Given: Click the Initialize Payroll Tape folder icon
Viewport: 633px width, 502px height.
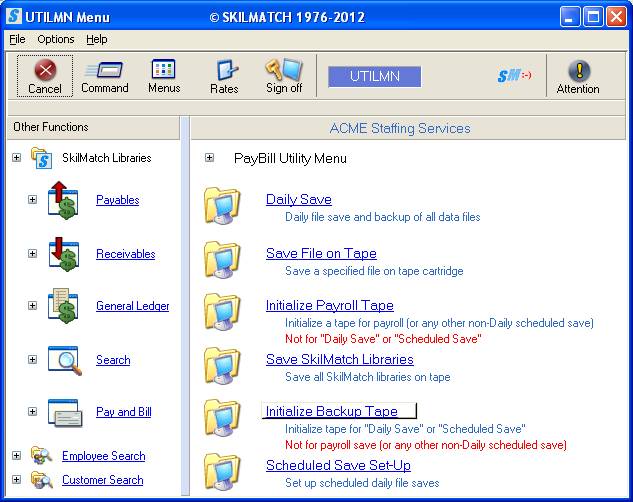Looking at the screenshot, I should [222, 312].
